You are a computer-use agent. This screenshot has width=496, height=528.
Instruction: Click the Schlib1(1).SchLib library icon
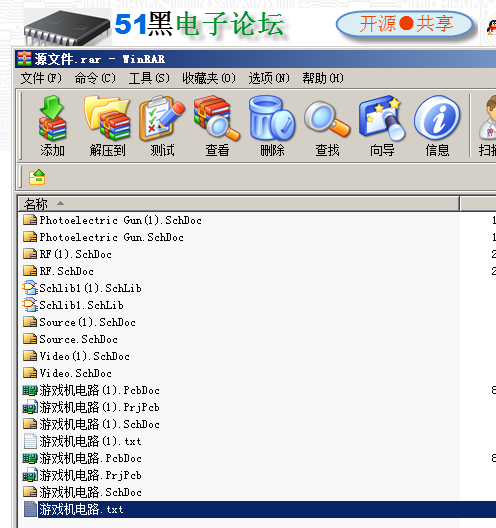30,288
